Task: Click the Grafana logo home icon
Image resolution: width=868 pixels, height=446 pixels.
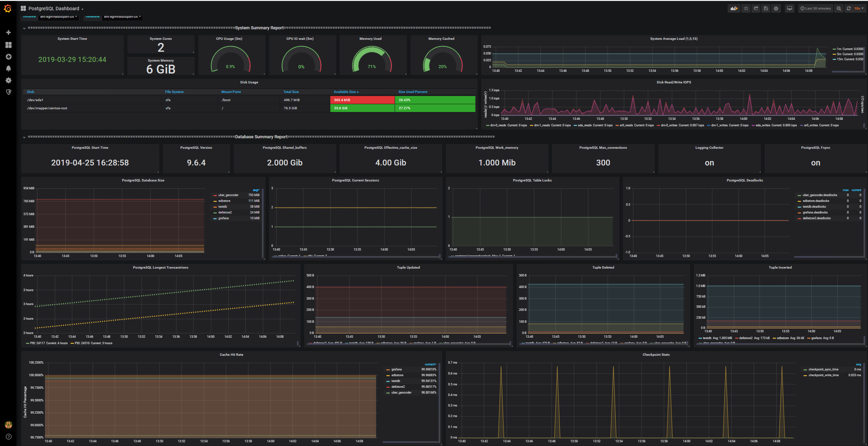Action: pos(8,8)
